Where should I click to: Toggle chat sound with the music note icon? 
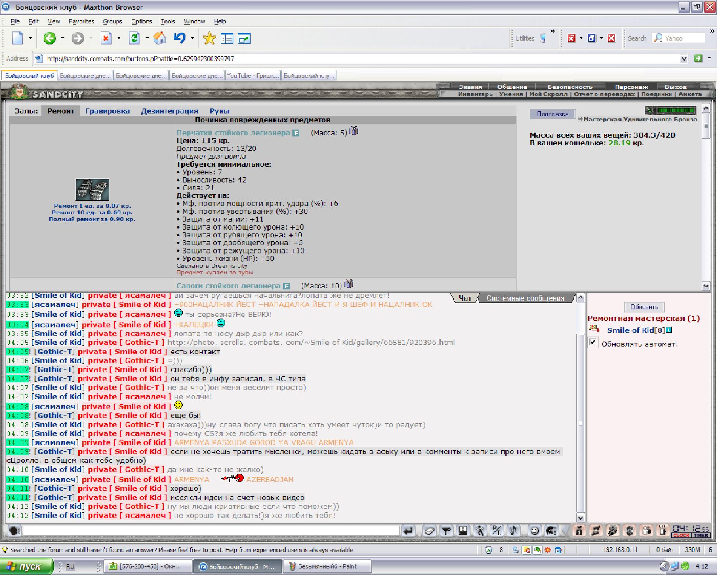click(x=513, y=531)
